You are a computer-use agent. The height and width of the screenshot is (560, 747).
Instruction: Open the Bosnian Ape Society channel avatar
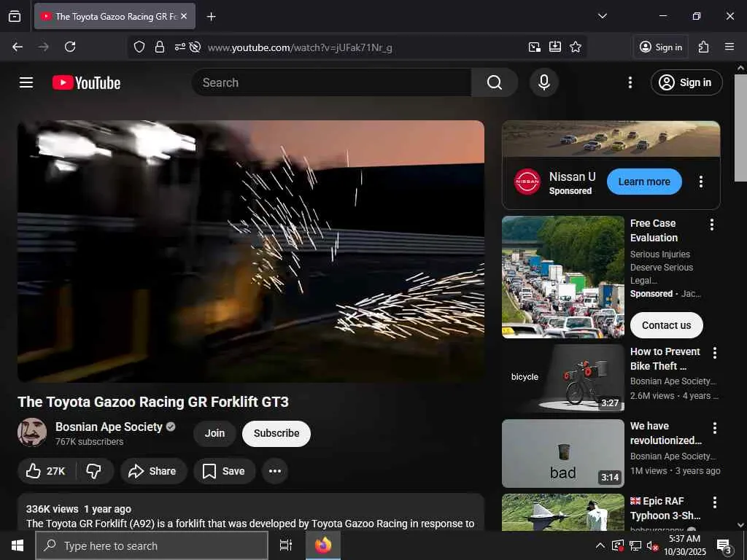(32, 432)
